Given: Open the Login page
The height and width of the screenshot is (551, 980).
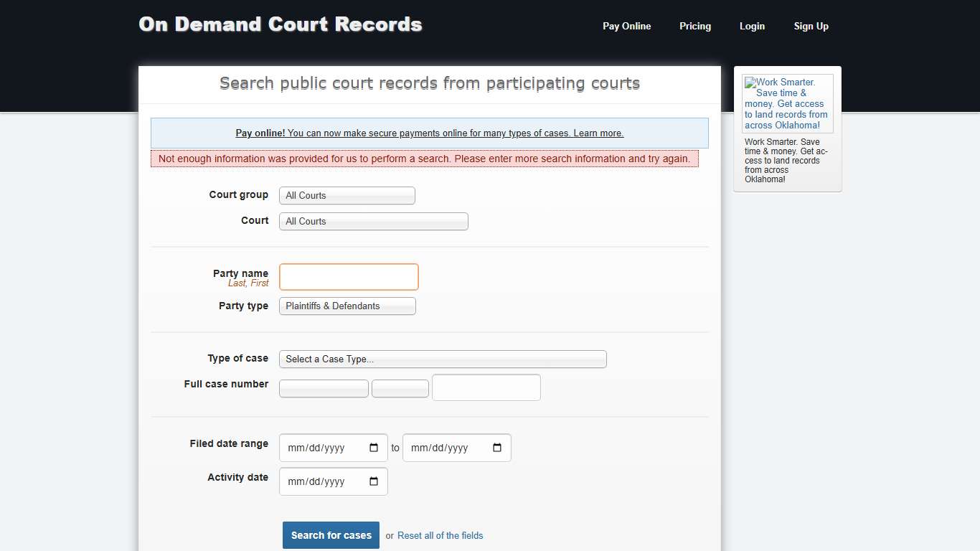Looking at the screenshot, I should [752, 26].
